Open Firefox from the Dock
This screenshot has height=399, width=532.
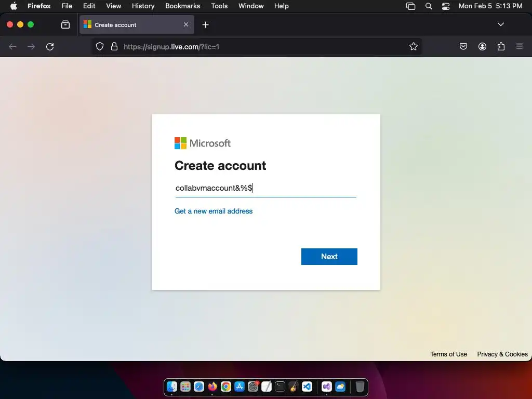tap(212, 387)
